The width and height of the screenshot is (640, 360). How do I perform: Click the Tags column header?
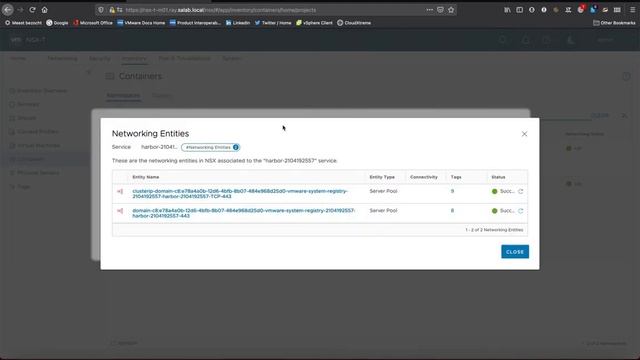coord(456,177)
